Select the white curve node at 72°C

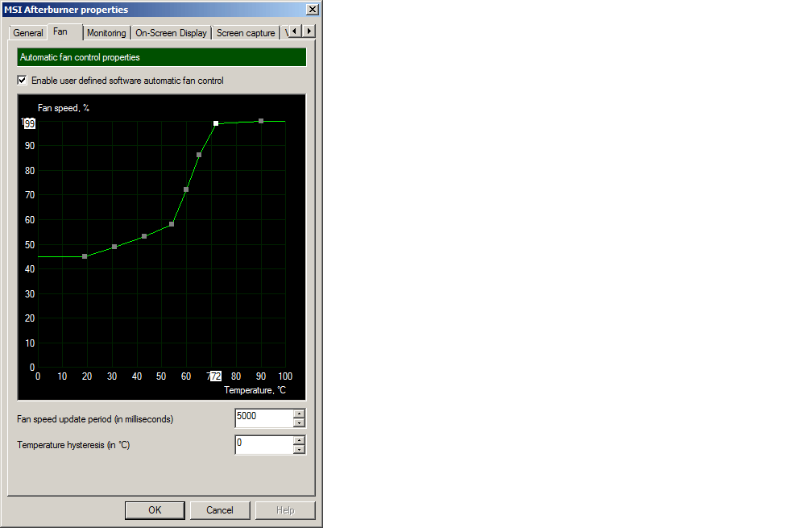(x=216, y=123)
